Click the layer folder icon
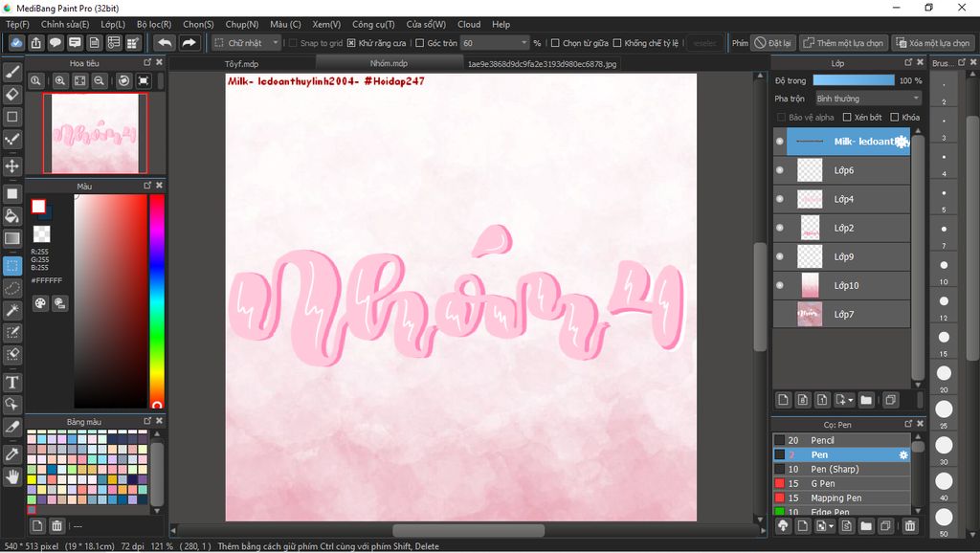This screenshot has height=553, width=980. (866, 400)
